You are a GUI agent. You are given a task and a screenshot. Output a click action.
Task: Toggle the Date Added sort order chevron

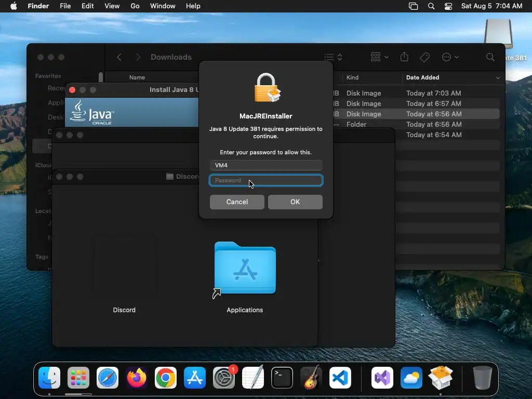coord(498,78)
